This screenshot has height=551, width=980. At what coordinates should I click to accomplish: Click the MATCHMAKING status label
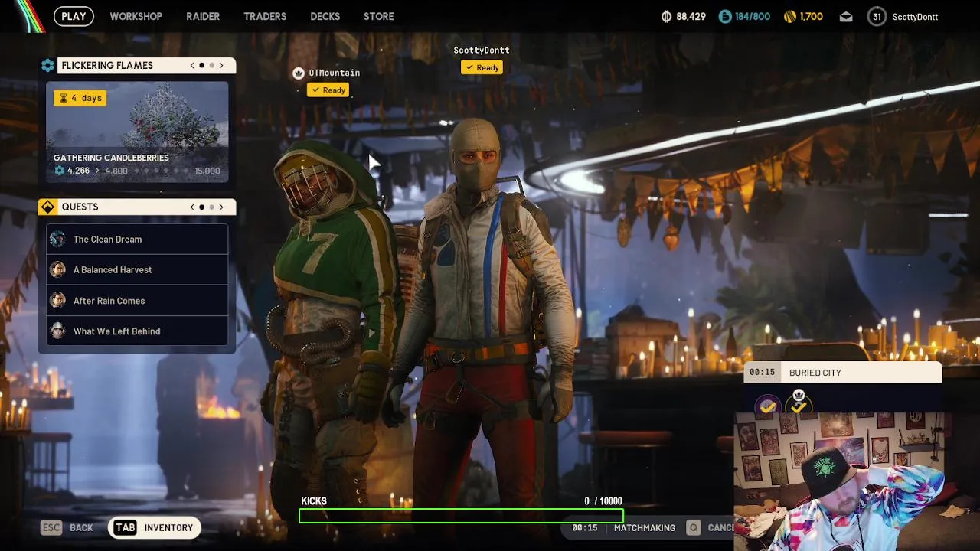[x=645, y=528]
